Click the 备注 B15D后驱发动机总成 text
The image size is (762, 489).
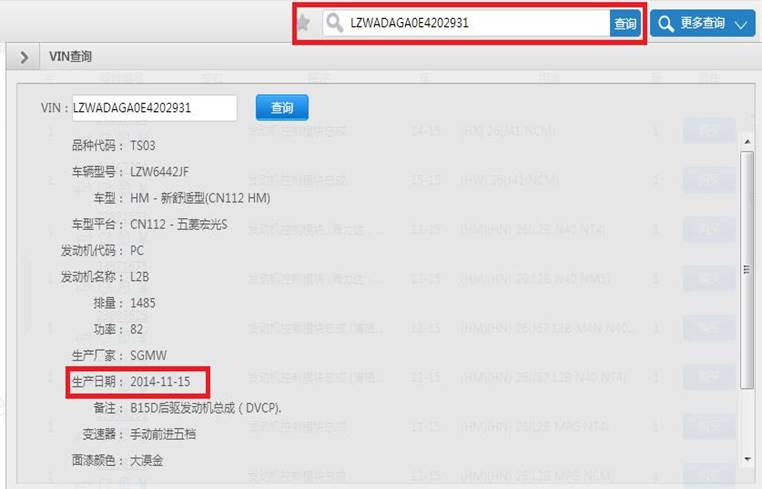pos(206,408)
